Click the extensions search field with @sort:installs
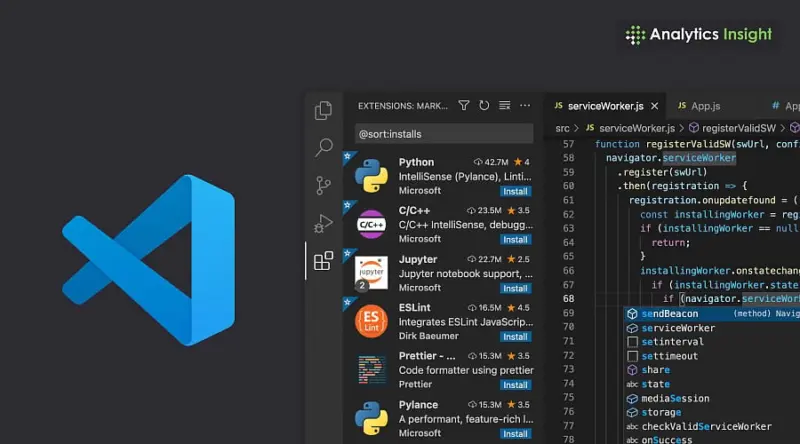 440,133
